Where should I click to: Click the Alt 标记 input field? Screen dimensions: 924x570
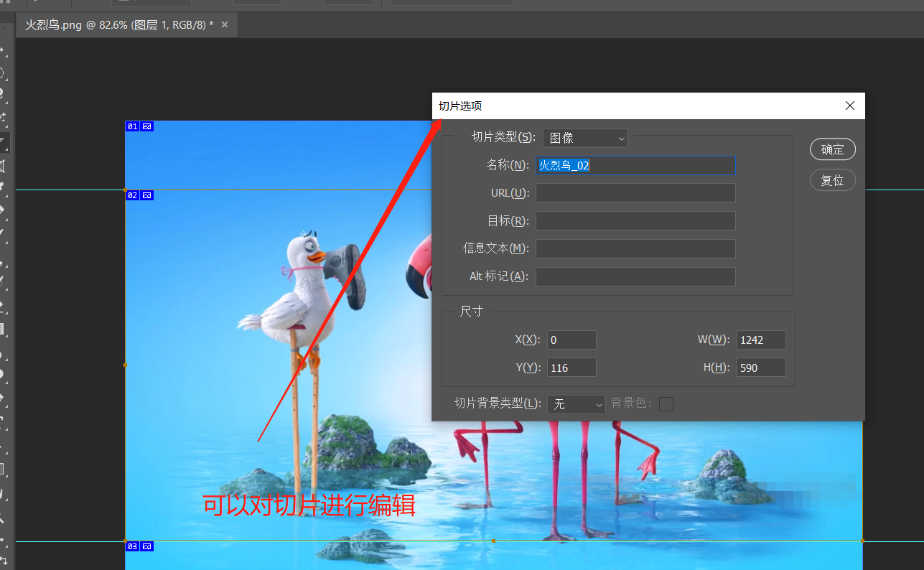coord(635,276)
